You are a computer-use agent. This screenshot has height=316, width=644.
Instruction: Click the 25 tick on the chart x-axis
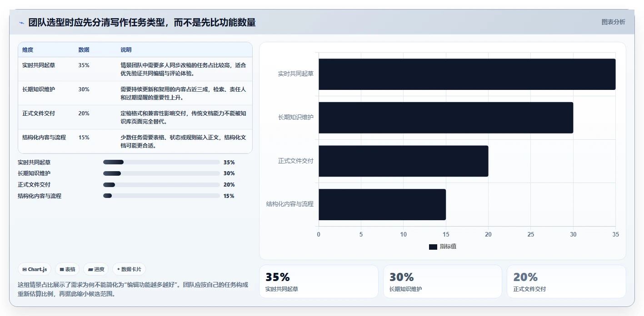(531, 235)
